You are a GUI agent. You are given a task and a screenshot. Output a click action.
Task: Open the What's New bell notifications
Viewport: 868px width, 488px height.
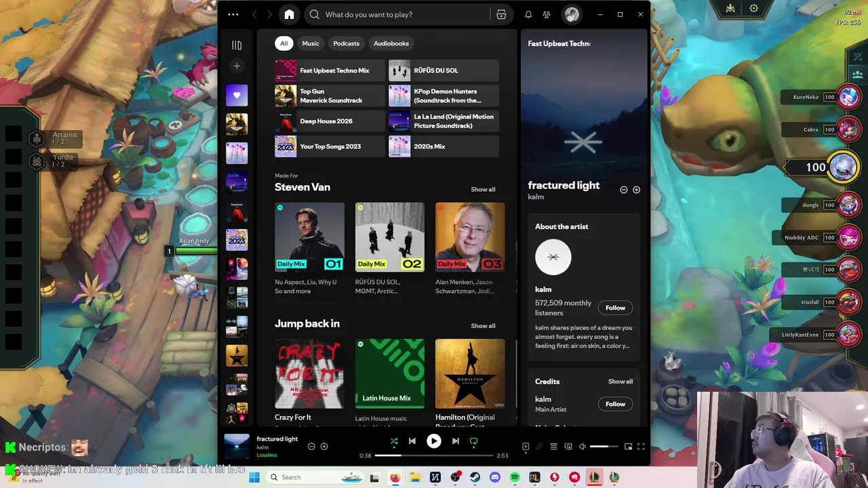click(x=528, y=14)
